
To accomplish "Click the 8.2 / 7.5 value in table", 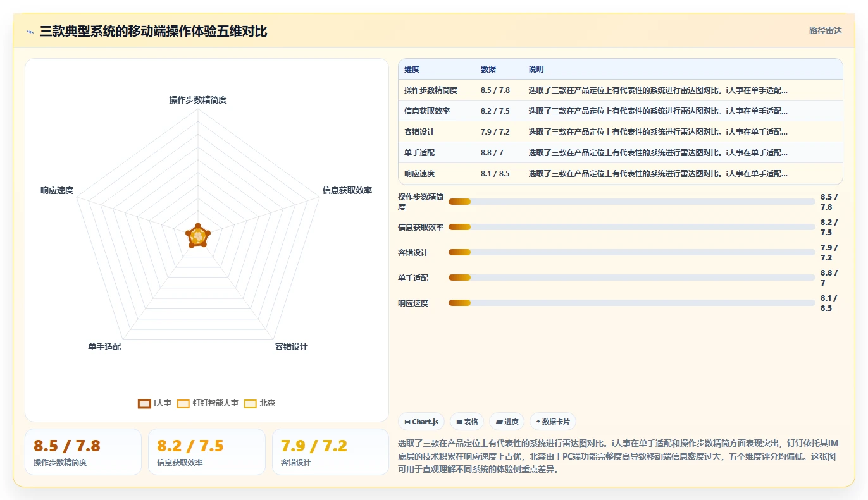I will 495,111.
